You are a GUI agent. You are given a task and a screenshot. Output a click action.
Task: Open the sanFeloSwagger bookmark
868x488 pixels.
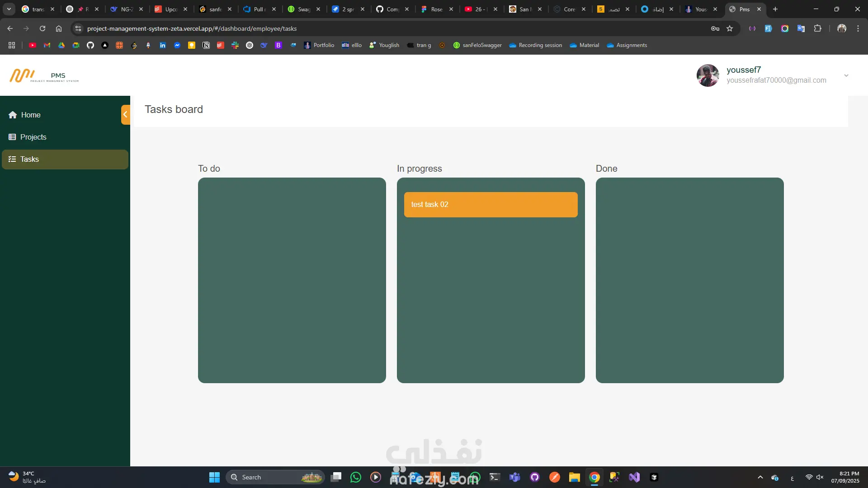[477, 45]
